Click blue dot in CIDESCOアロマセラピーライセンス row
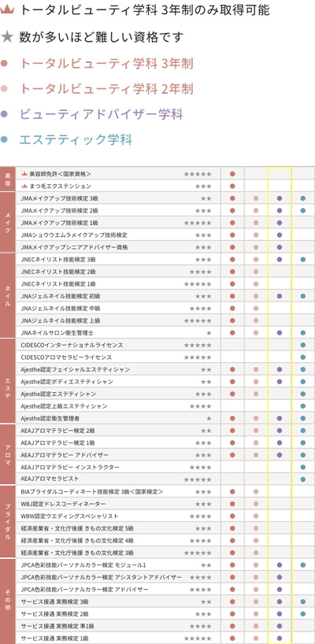The width and height of the screenshot is (315, 644). [303, 357]
